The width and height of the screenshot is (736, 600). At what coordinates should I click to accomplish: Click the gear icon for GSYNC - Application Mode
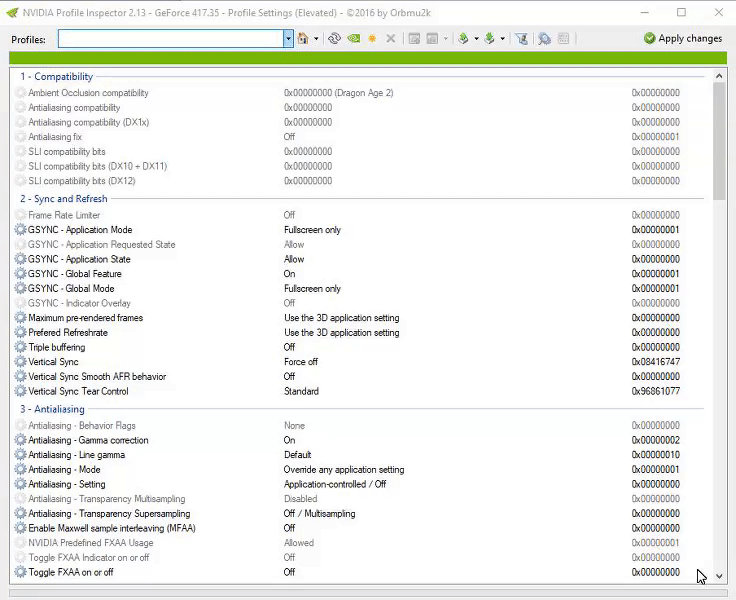coord(20,230)
